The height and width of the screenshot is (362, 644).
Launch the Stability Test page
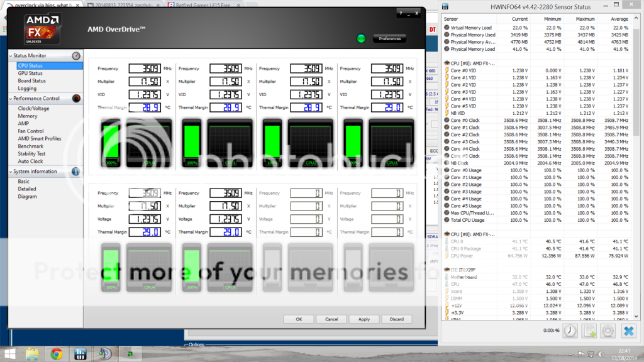(31, 153)
